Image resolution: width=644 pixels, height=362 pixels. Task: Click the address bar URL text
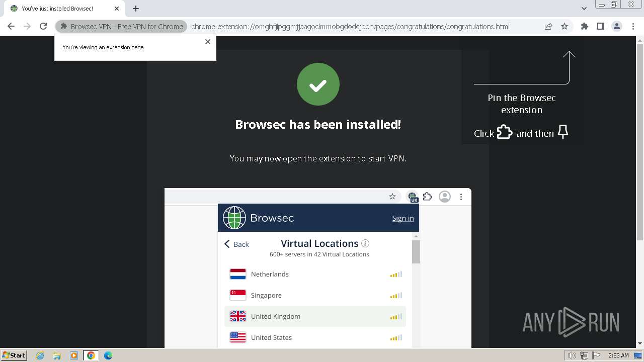[x=350, y=26]
